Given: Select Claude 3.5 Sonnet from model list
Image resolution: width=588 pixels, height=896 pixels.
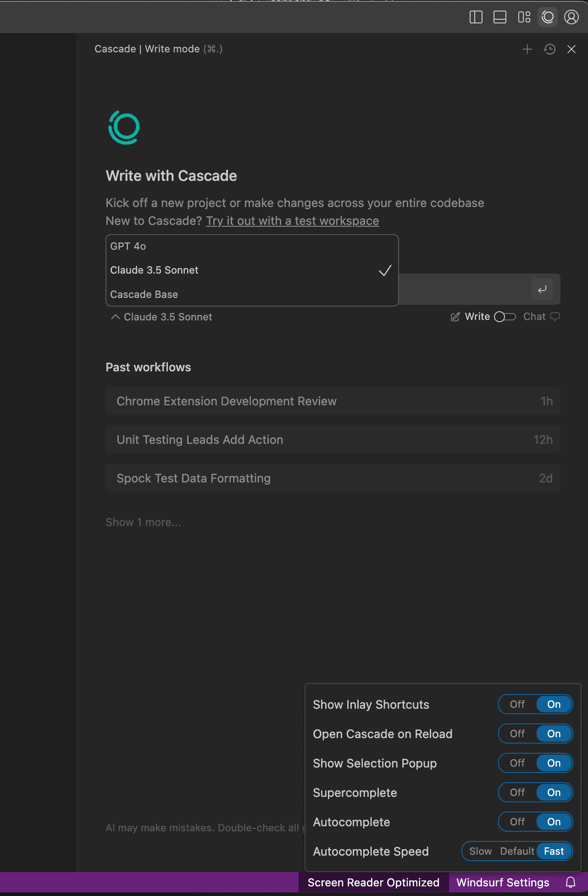Looking at the screenshot, I should pyautogui.click(x=252, y=270).
